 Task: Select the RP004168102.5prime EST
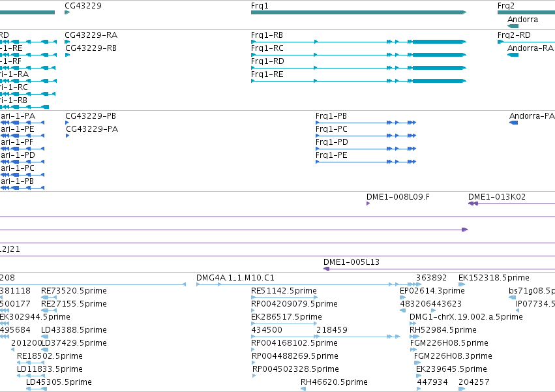253,350
